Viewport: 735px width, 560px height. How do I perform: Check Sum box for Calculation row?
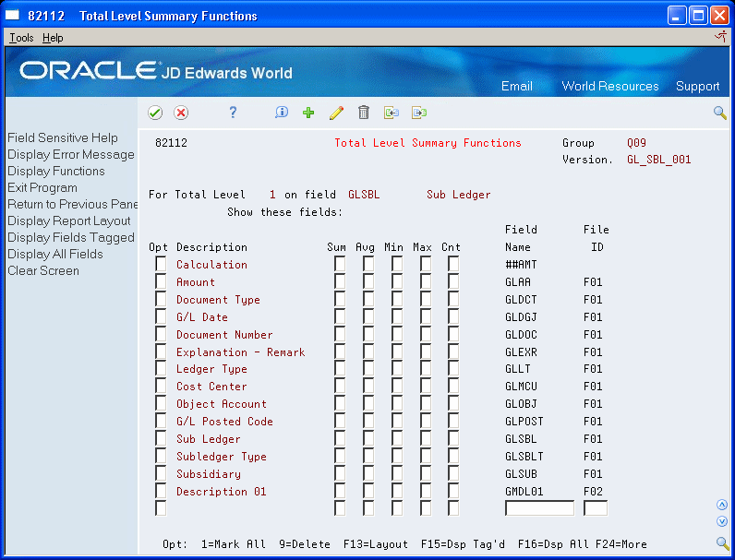pyautogui.click(x=340, y=264)
